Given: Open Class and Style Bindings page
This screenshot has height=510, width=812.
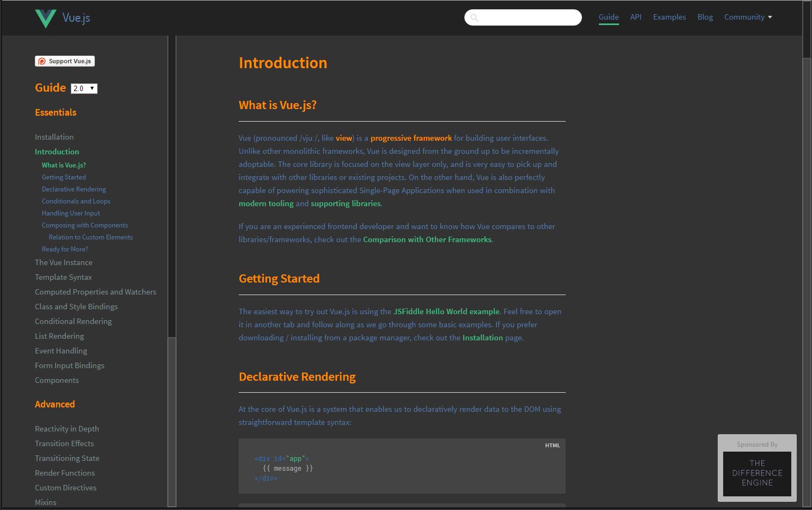Looking at the screenshot, I should point(76,307).
